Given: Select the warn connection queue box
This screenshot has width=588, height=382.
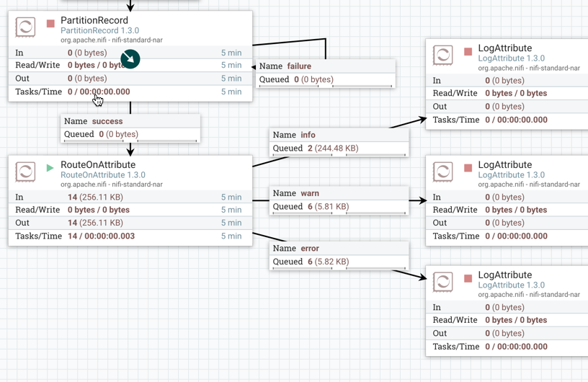Looking at the screenshot, I should click(339, 200).
